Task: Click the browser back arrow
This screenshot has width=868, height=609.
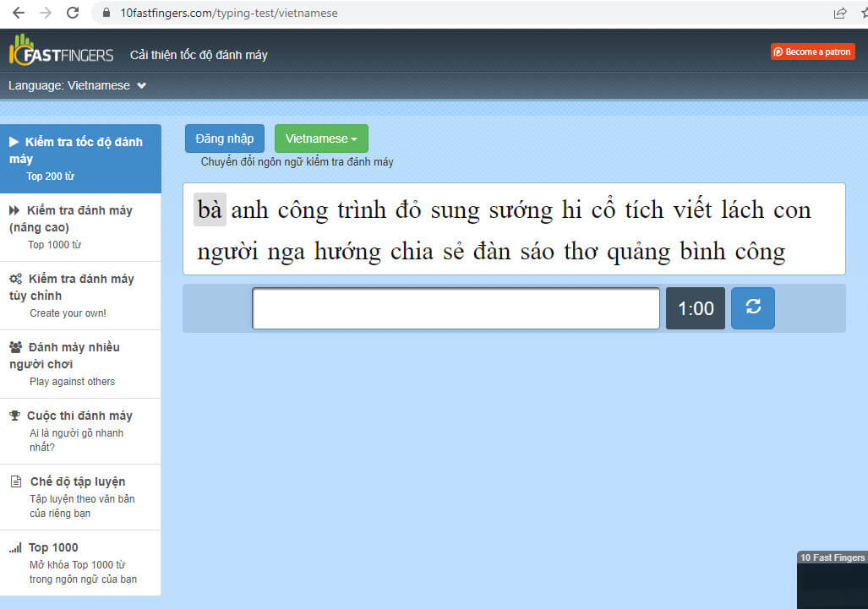Action: (x=19, y=13)
